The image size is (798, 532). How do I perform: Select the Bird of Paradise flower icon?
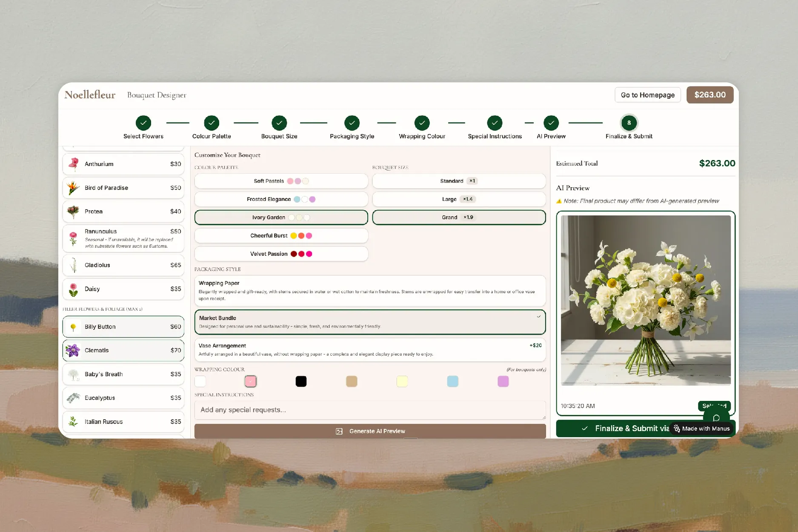pyautogui.click(x=74, y=188)
